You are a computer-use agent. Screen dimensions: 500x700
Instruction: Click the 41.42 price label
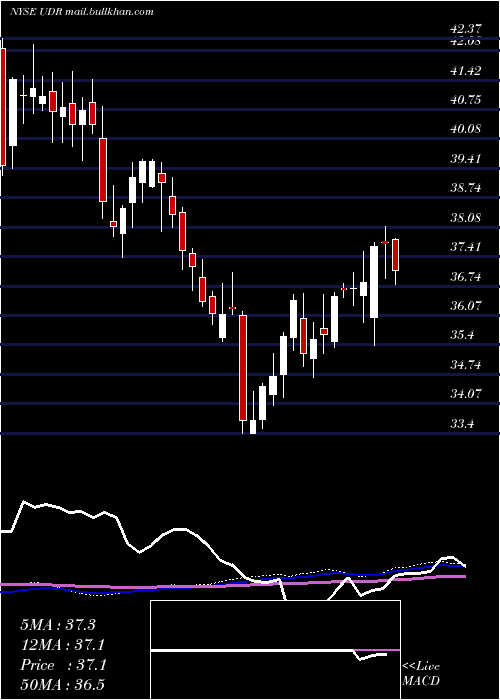coord(466,70)
